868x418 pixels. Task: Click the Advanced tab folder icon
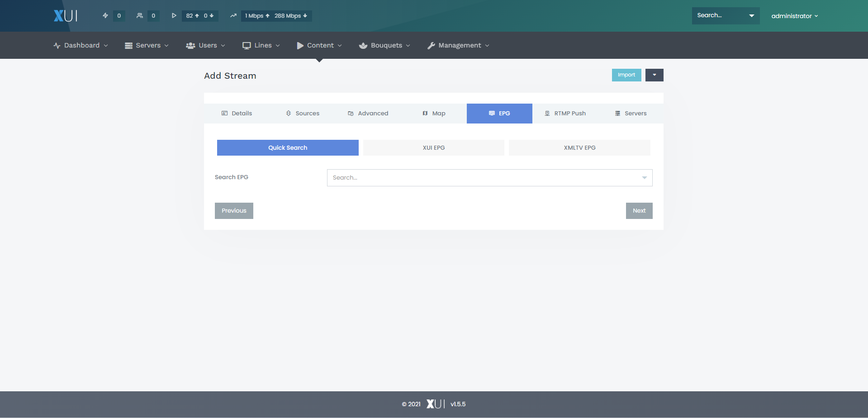tap(351, 114)
